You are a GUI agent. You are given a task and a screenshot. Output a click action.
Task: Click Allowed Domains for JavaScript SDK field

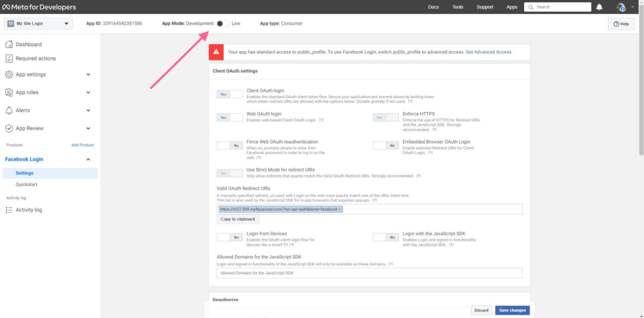click(x=369, y=273)
